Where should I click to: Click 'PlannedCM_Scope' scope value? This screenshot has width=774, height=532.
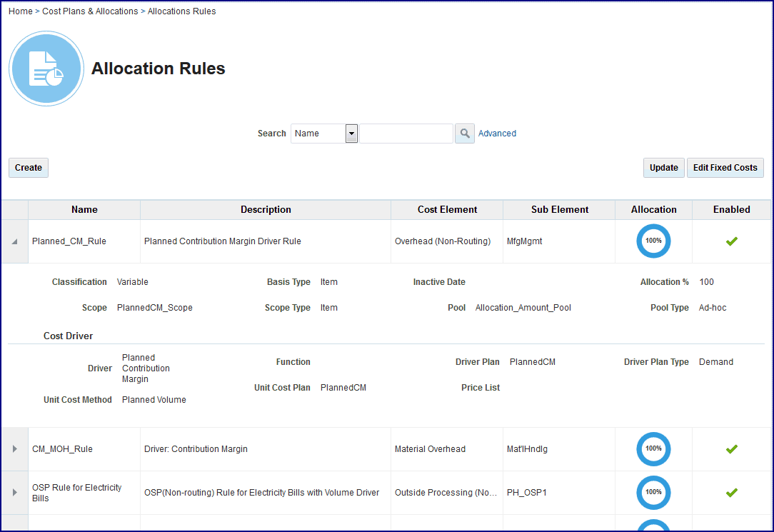(154, 308)
